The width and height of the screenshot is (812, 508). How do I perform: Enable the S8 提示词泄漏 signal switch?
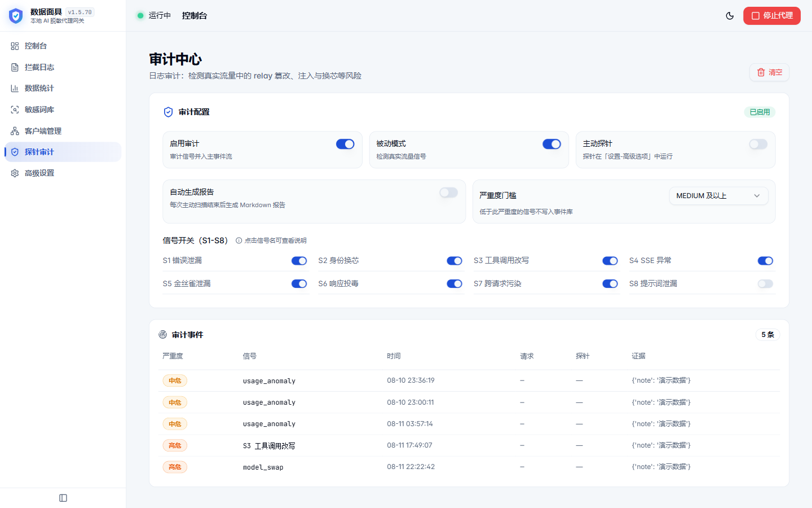pos(765,284)
